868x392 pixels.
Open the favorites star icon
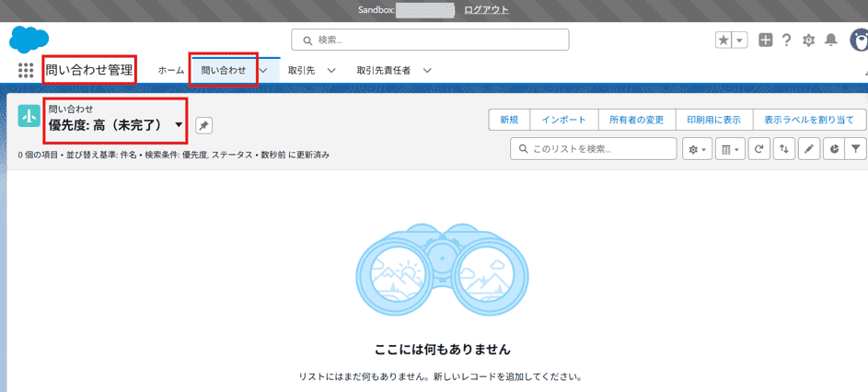(723, 40)
